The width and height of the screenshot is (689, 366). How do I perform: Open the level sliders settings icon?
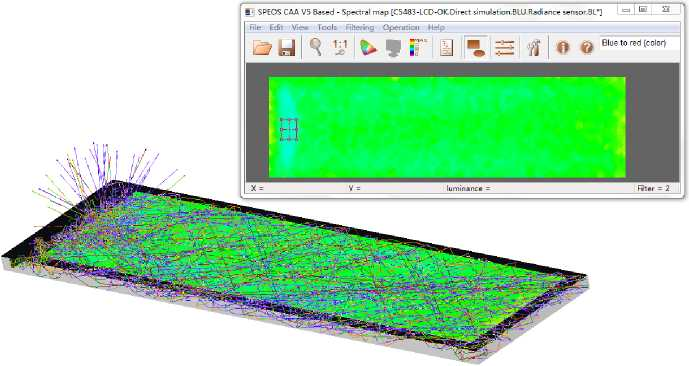(504, 47)
